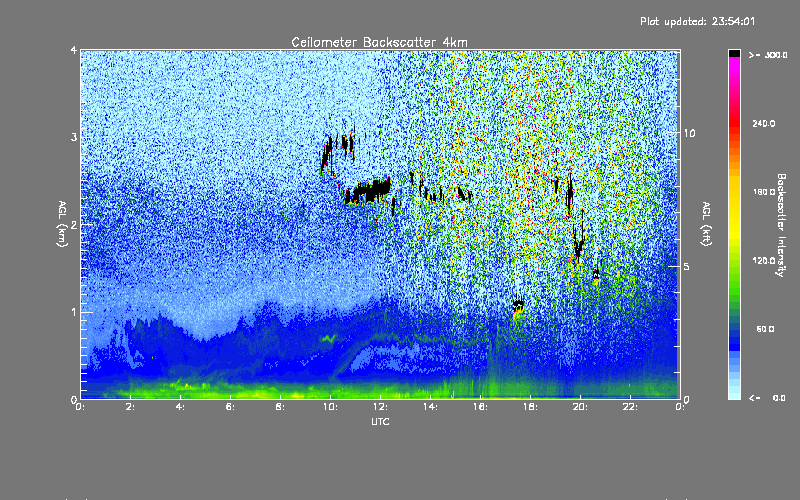Click the '120.0' colorbar value
800x500 pixels.
click(x=764, y=261)
